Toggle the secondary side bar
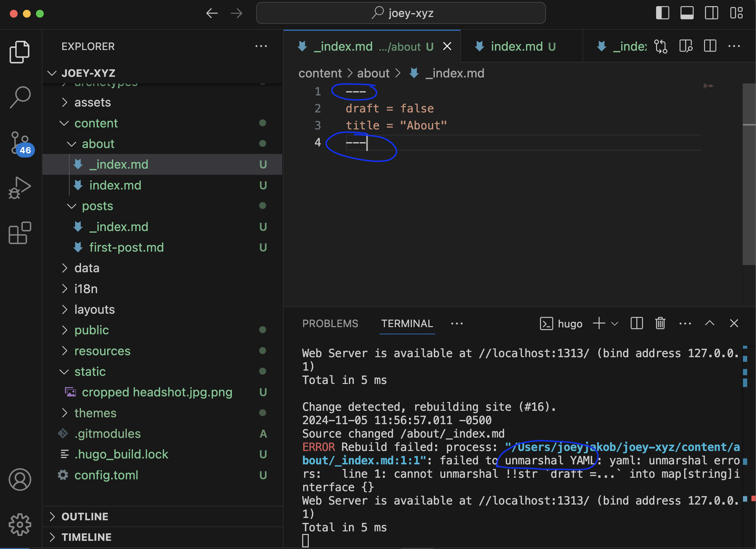This screenshot has width=756, height=549. (x=711, y=13)
